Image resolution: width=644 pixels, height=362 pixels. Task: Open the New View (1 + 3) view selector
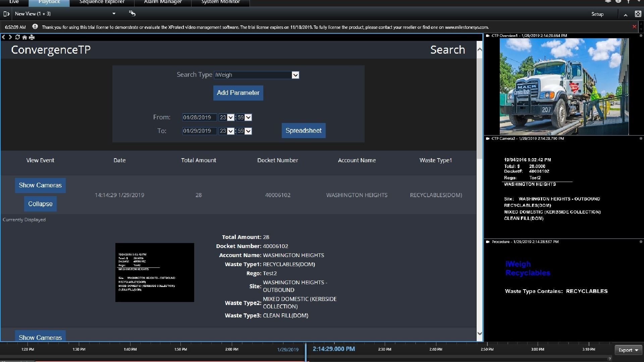tap(65, 14)
